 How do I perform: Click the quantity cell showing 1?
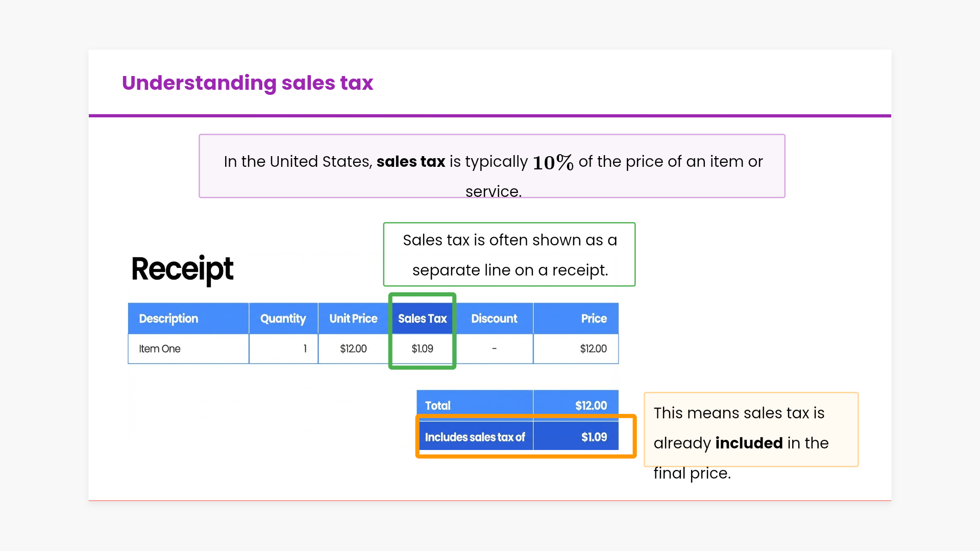pyautogui.click(x=305, y=349)
